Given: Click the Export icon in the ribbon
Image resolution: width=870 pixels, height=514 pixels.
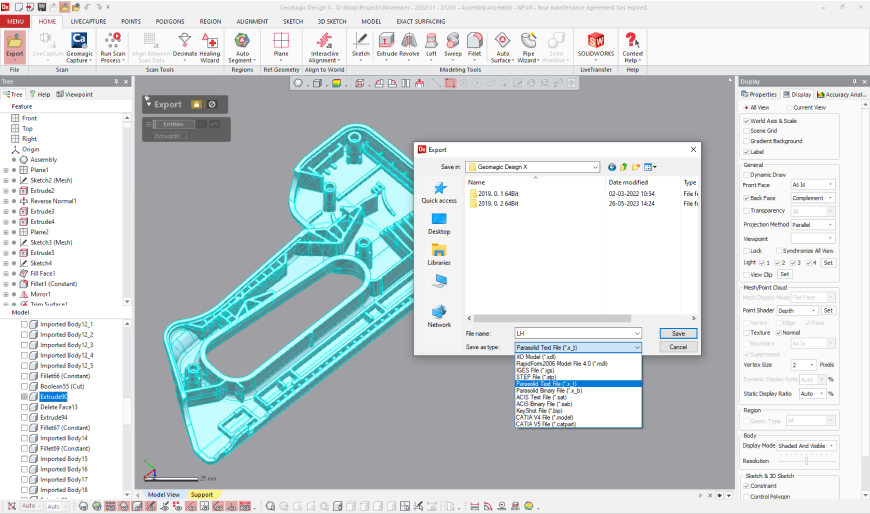Looking at the screenshot, I should click(x=15, y=46).
